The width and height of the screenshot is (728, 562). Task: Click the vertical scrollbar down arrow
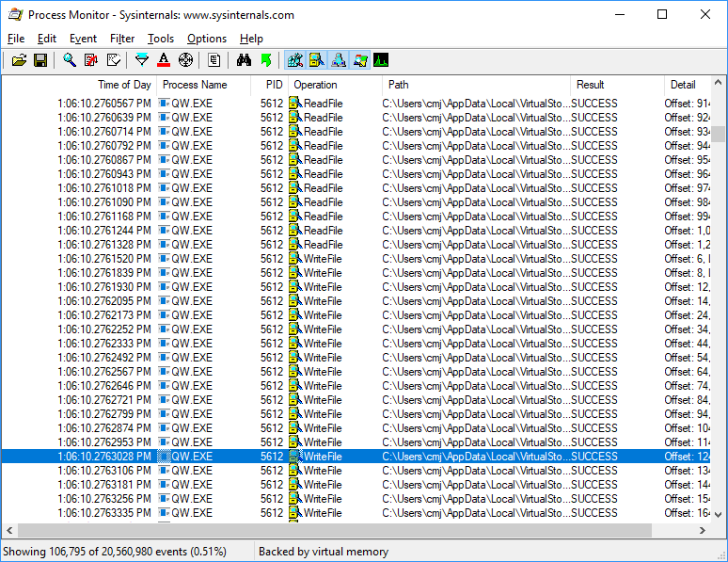pyautogui.click(x=719, y=514)
